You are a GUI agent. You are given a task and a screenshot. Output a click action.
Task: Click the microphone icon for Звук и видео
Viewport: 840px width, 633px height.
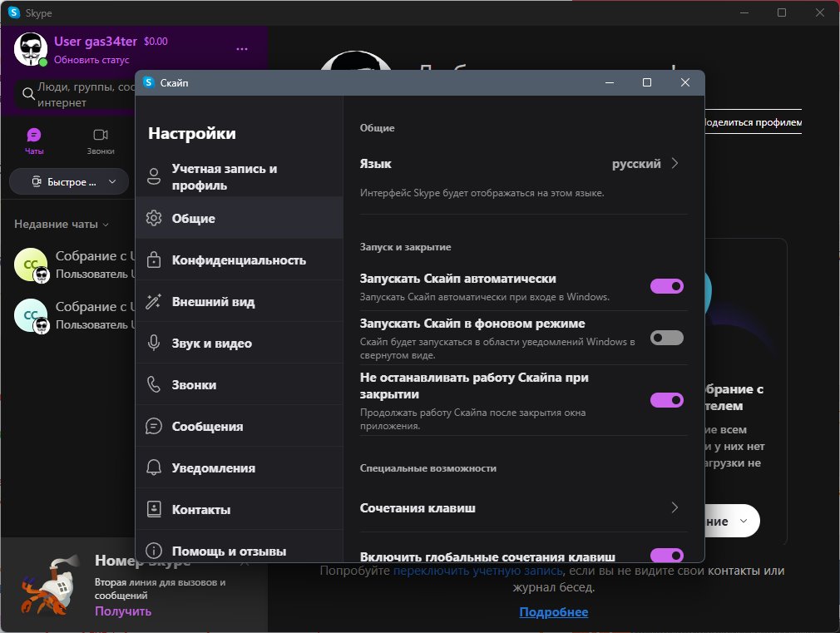pos(153,344)
